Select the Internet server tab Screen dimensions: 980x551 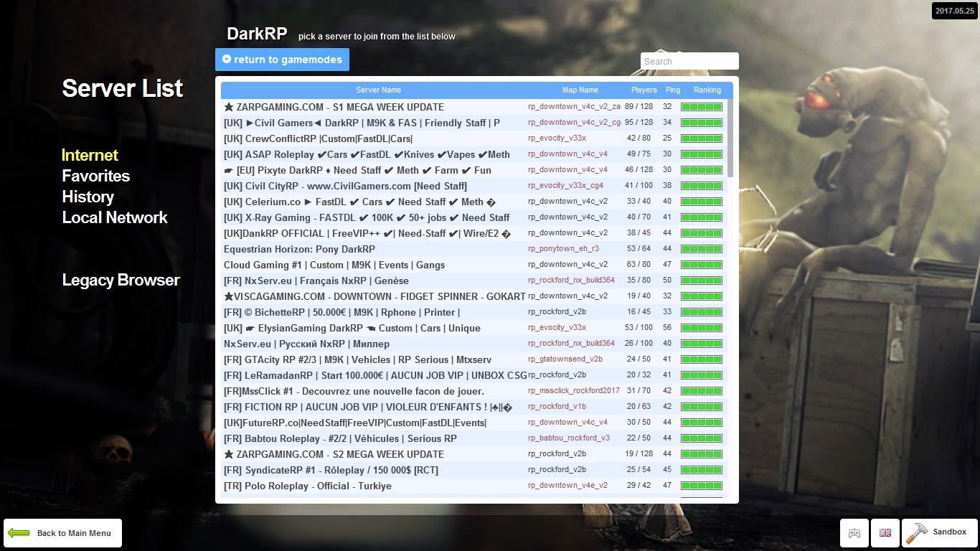90,155
